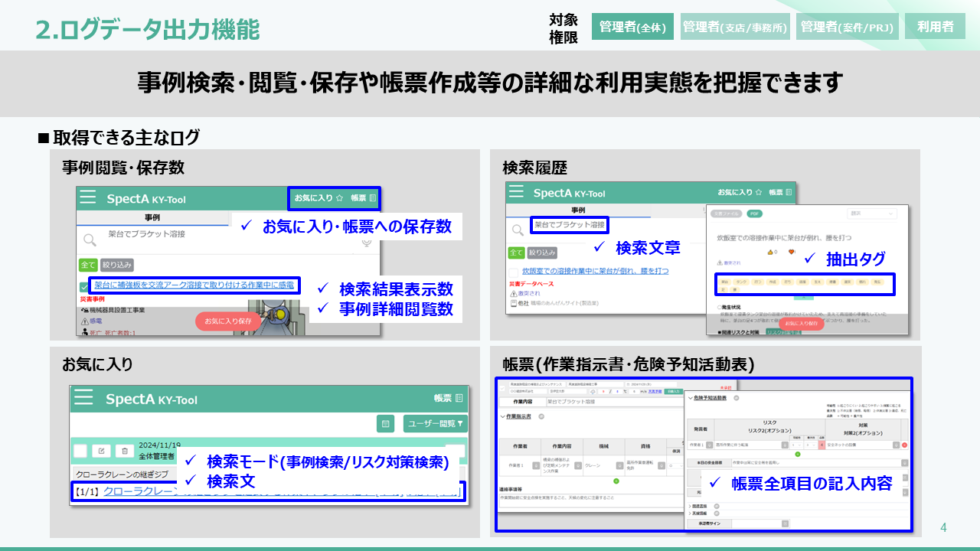This screenshot has width=980, height=551.
Task: Click the edit pencil icon in favorites
Action: tap(102, 451)
